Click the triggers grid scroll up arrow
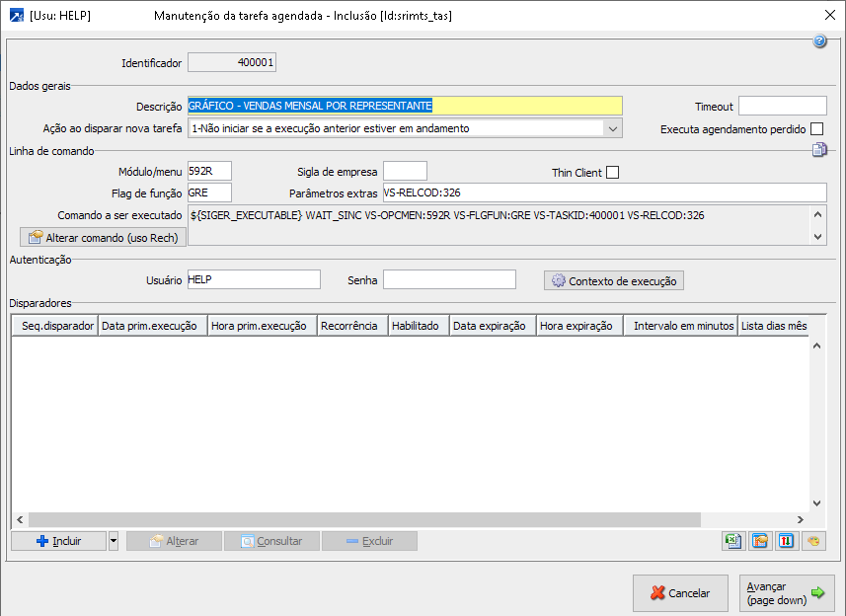Image resolution: width=846 pixels, height=616 pixels. [x=816, y=346]
